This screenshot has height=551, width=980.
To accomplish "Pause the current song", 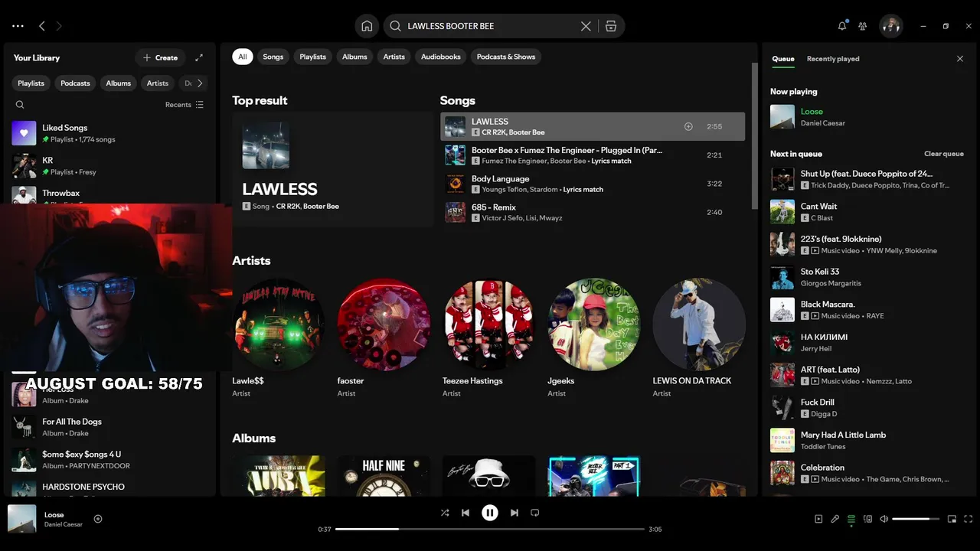I will [x=490, y=513].
